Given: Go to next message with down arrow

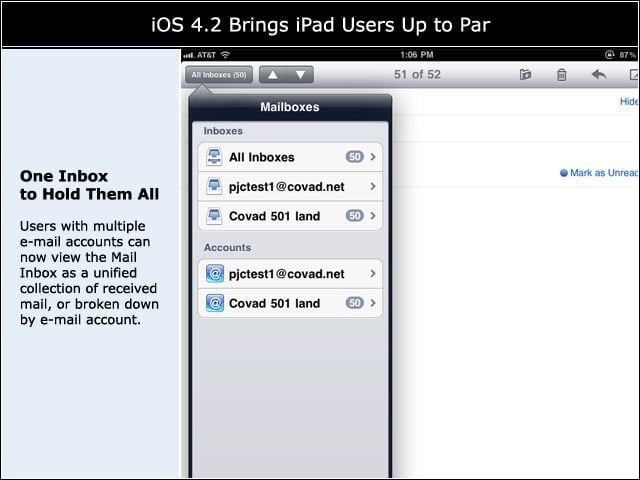Looking at the screenshot, I should (300, 75).
